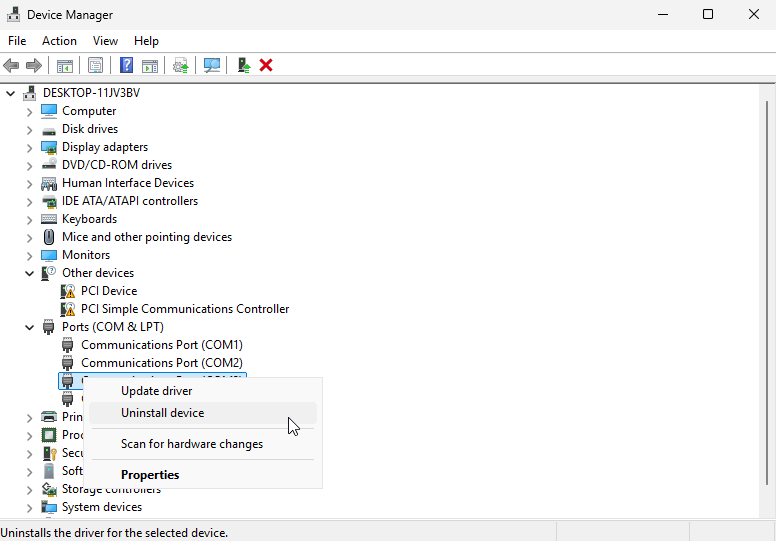Click the COM1 port plug icon
The height and width of the screenshot is (541, 776).
pos(68,345)
